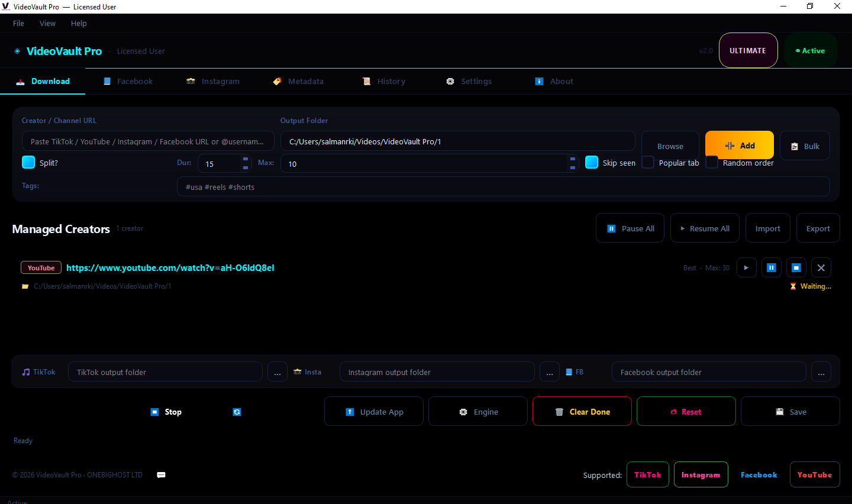
Task: Click the refresh icon beside Stop
Action: (237, 412)
